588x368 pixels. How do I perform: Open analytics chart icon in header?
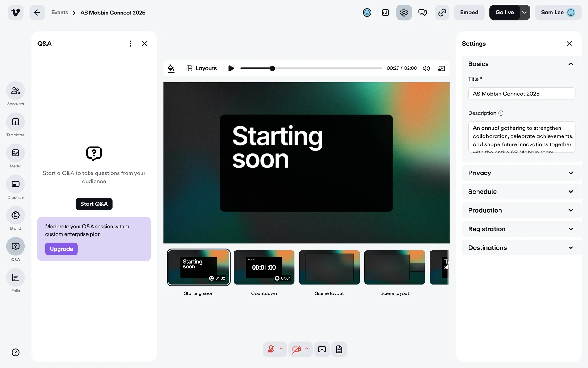tap(385, 13)
